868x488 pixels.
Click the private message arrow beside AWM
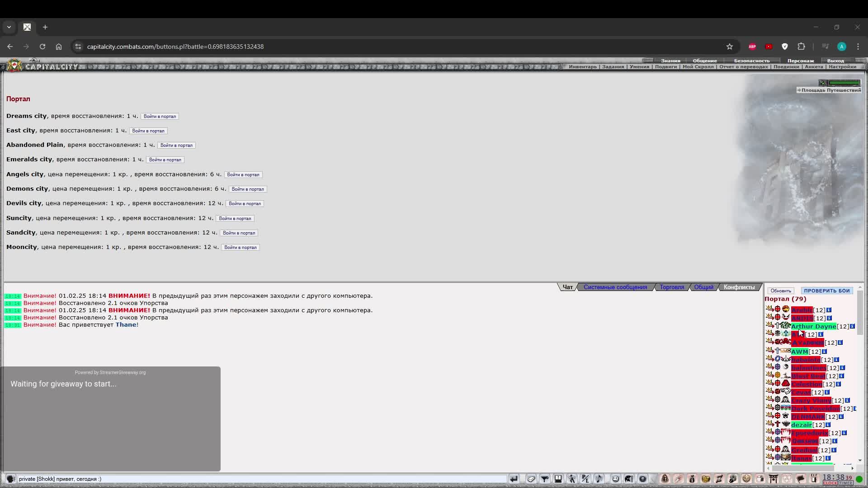[769, 351]
